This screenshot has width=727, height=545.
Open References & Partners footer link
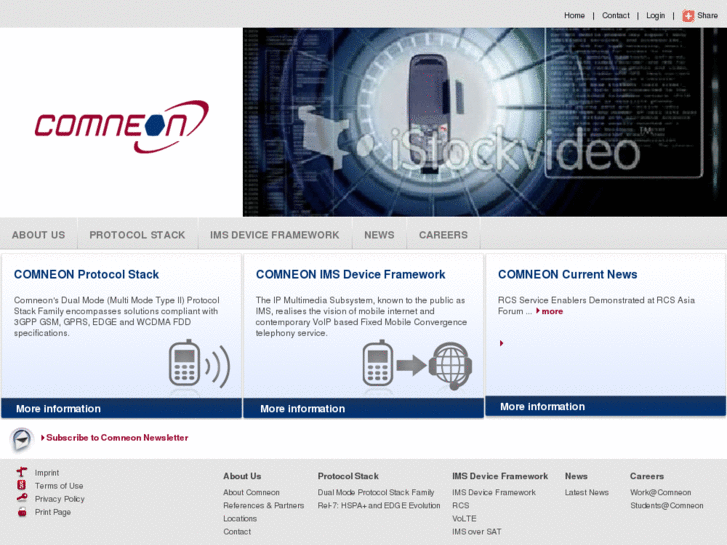point(263,505)
